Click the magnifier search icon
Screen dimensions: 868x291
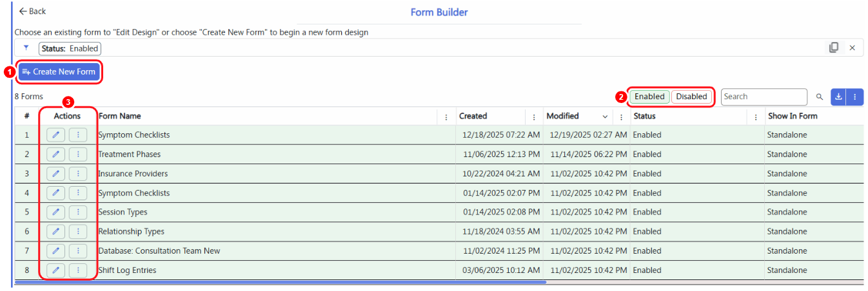coord(820,97)
